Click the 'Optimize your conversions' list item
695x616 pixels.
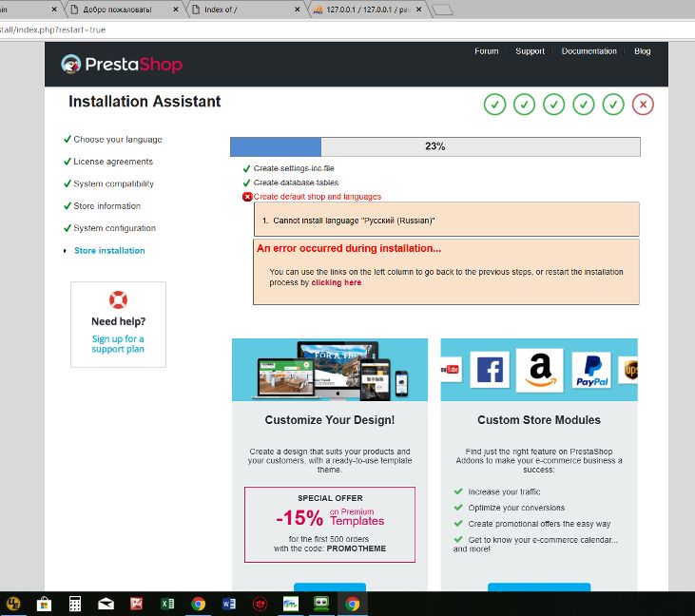point(516,508)
